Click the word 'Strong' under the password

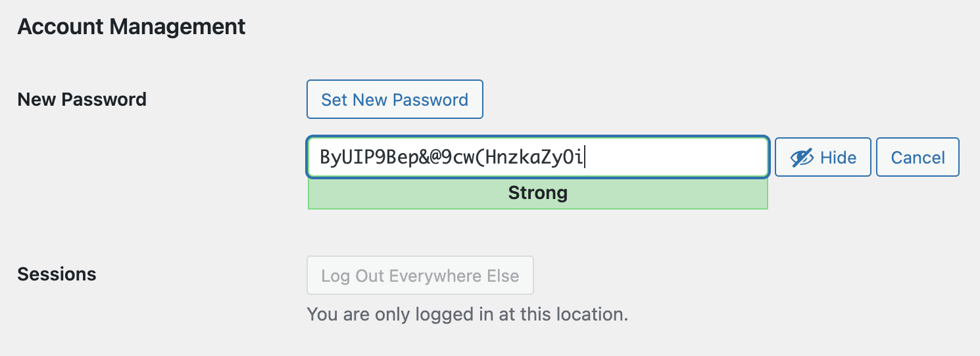[537, 193]
